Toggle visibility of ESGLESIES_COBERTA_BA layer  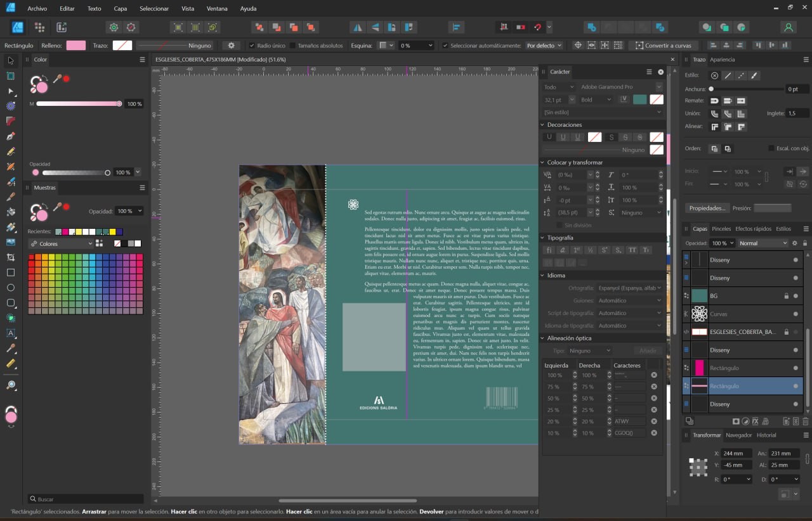796,332
